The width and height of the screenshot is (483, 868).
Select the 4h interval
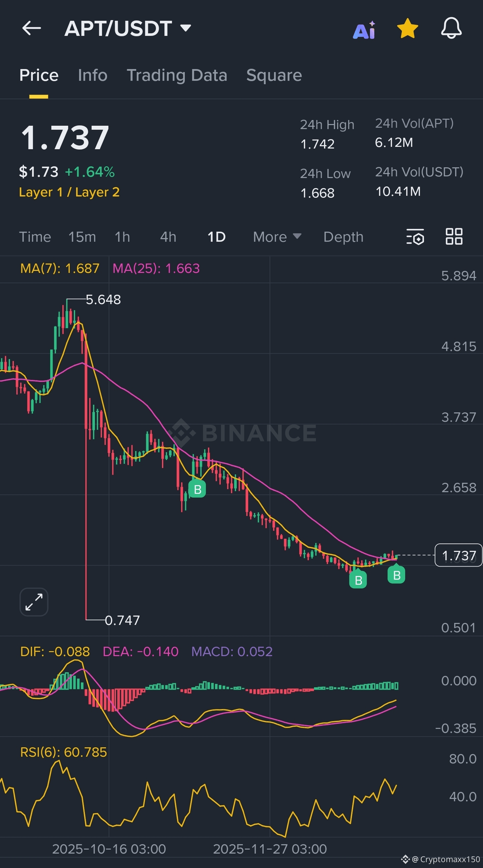(x=168, y=237)
